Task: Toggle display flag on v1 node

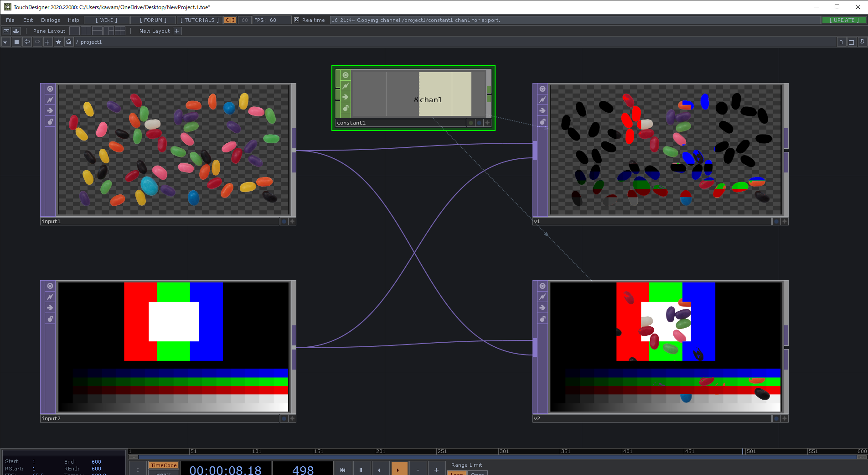Action: click(x=776, y=221)
